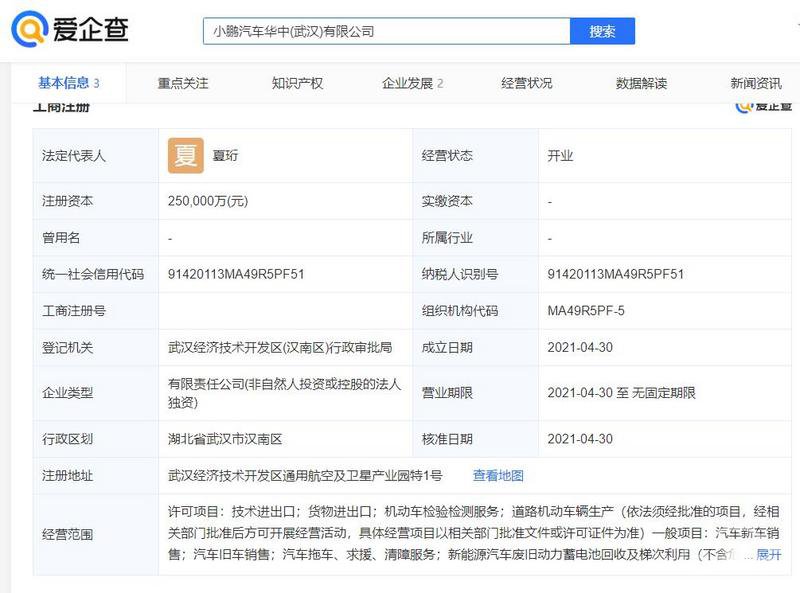Select organization code MA49R5PF-5
The image size is (800, 593).
(586, 311)
